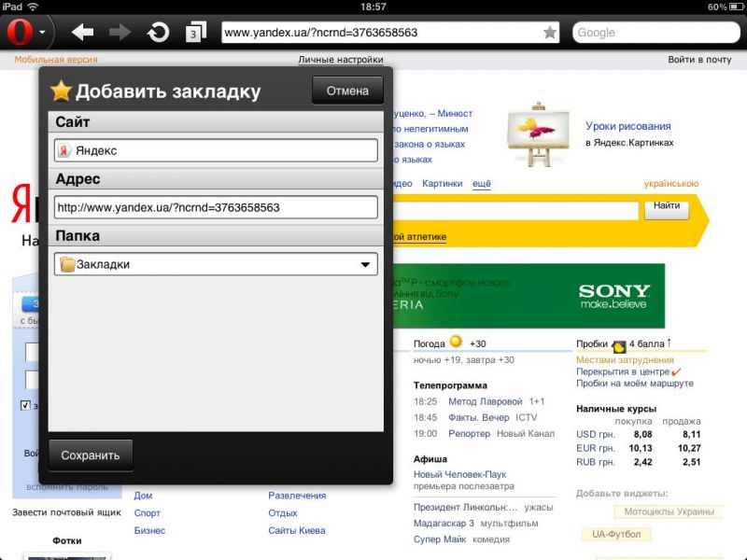Click the sun weather icon beside Погода

tap(456, 343)
